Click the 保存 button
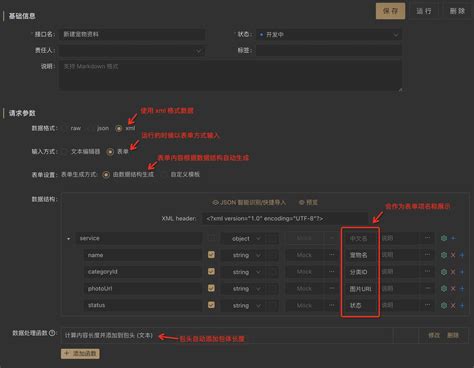This screenshot has width=474, height=368. coord(390,11)
